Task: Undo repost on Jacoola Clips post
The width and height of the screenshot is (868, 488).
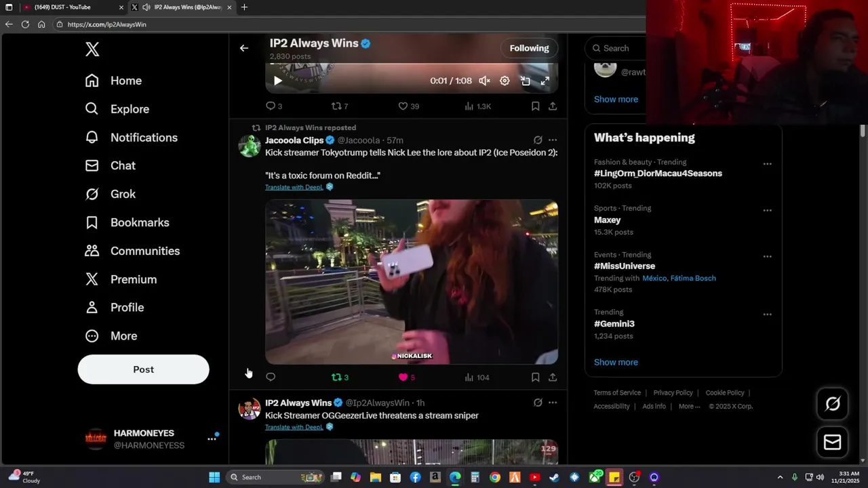Action: pos(340,378)
